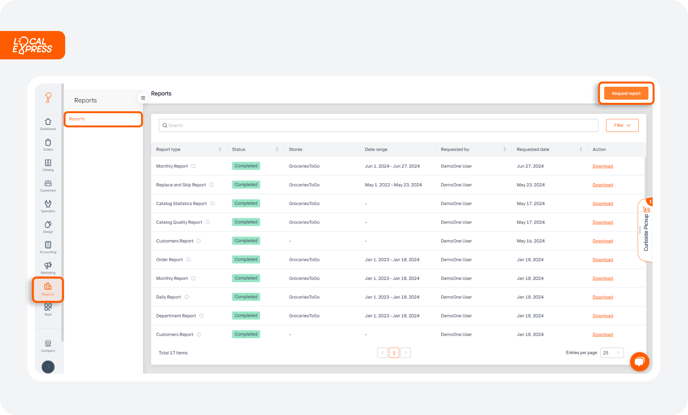Download the Replace and Skip Report
Screen dimensions: 688x415
(x=602, y=185)
